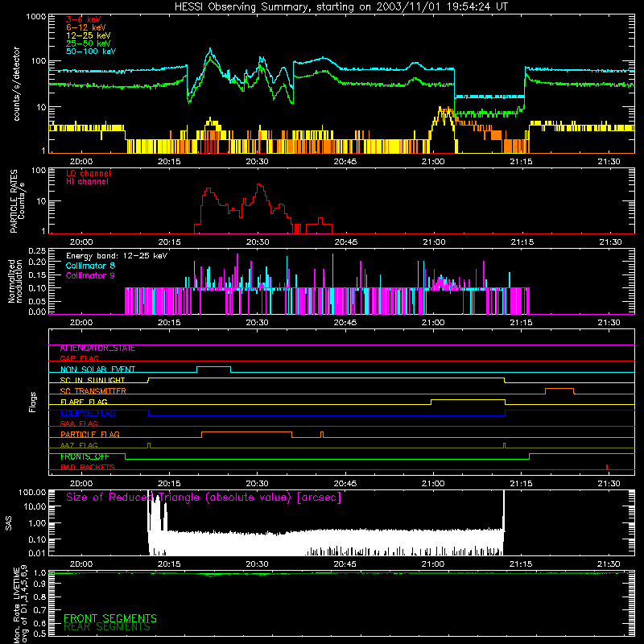
Task: Click the FRONT SEGMENTS legend label
Action: (x=110, y=618)
